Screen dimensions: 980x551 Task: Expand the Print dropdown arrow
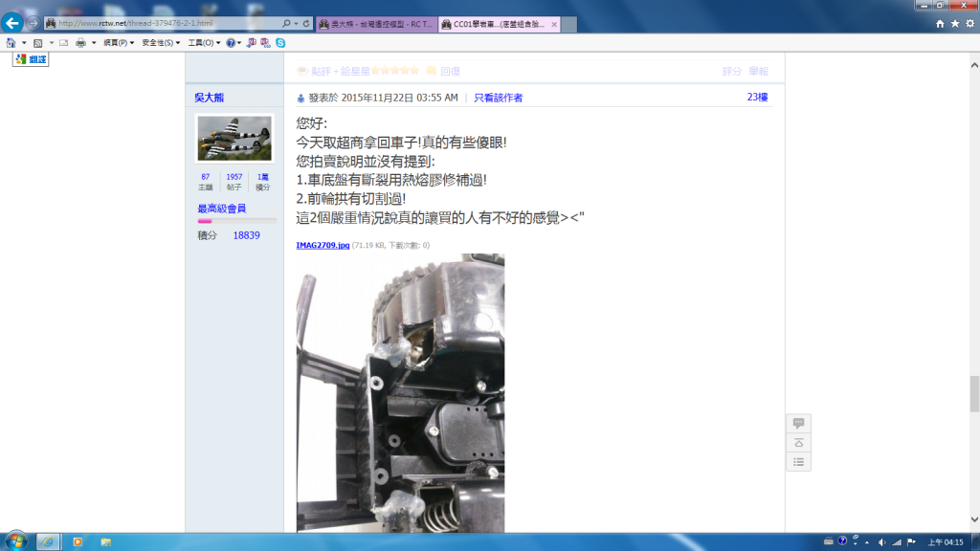pos(94,43)
